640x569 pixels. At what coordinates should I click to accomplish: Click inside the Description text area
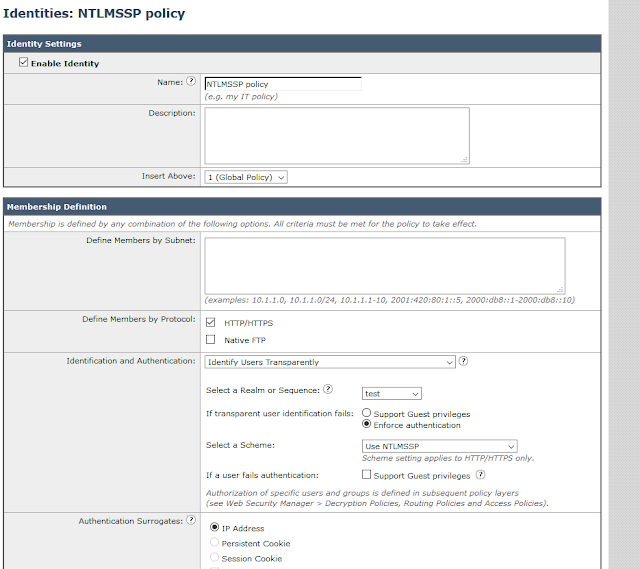[337, 136]
